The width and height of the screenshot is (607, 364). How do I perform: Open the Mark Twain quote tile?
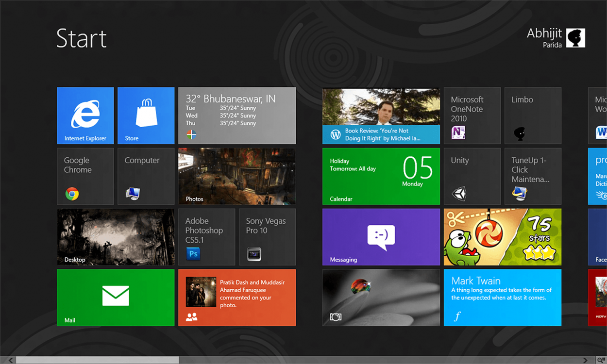click(x=503, y=298)
